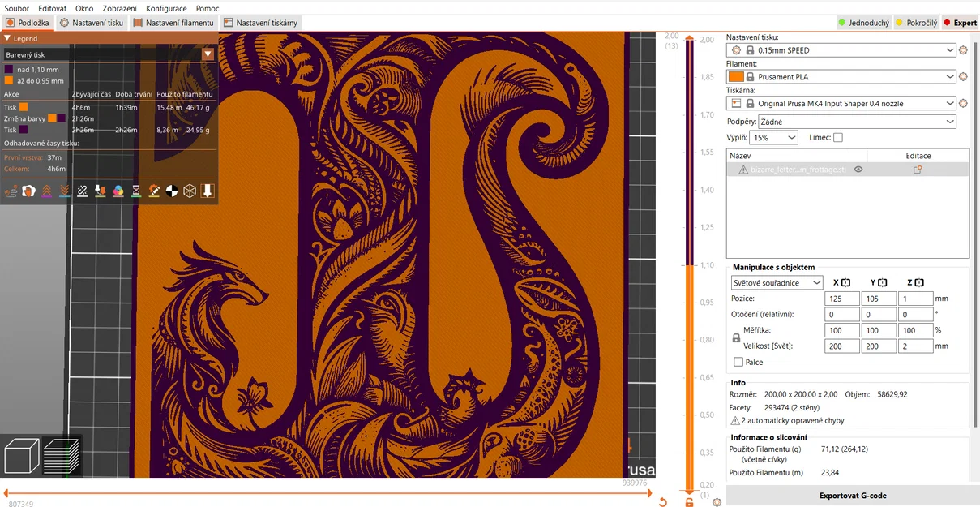Click warning icon beside the STL file name
Screen dimensions: 980x507
click(x=742, y=170)
